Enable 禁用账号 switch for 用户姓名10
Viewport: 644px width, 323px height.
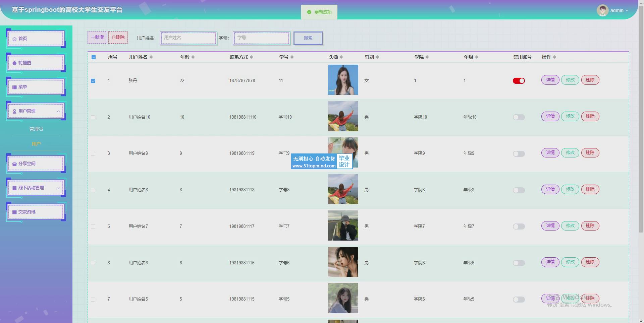(x=519, y=117)
